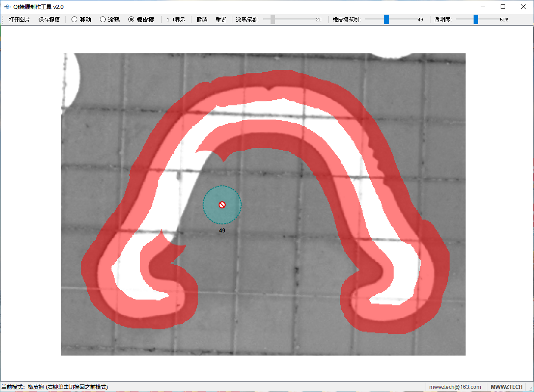Click 保存掩膜 to save the mask
534x392 pixels.
click(x=49, y=20)
